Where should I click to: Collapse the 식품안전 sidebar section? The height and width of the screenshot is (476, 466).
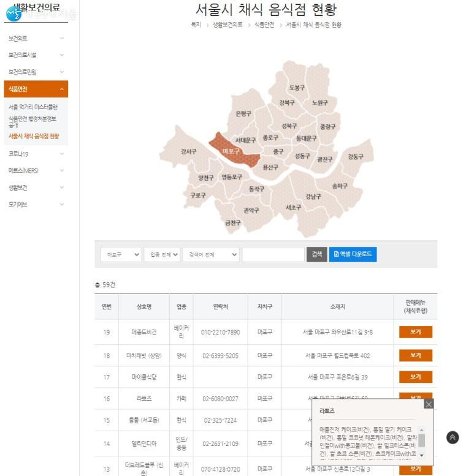pos(36,89)
